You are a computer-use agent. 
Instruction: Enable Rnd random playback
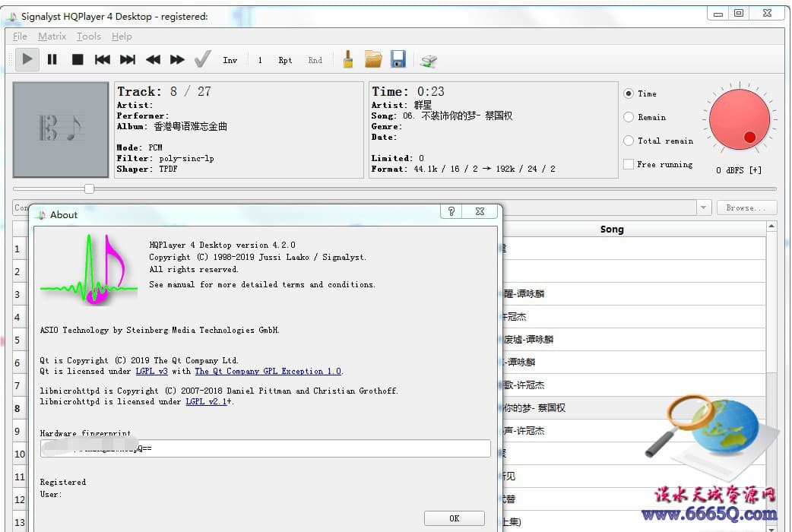(x=315, y=60)
